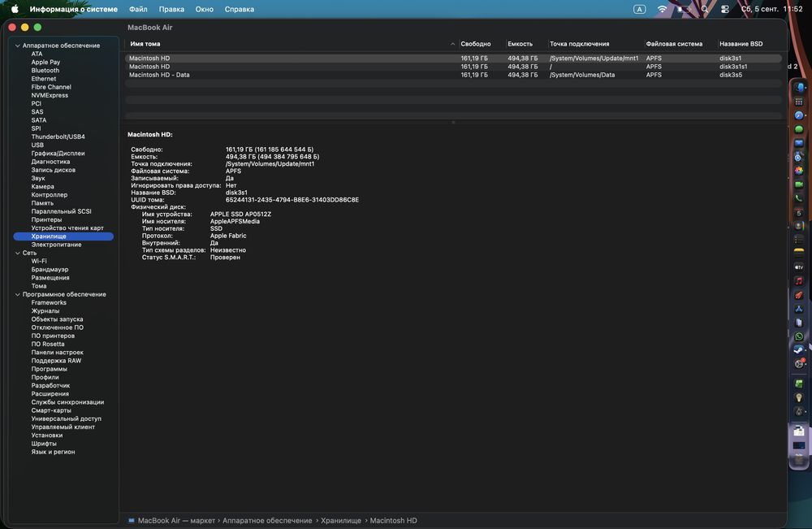Open the Файл menu
Image resolution: width=812 pixels, height=529 pixels.
click(138, 9)
